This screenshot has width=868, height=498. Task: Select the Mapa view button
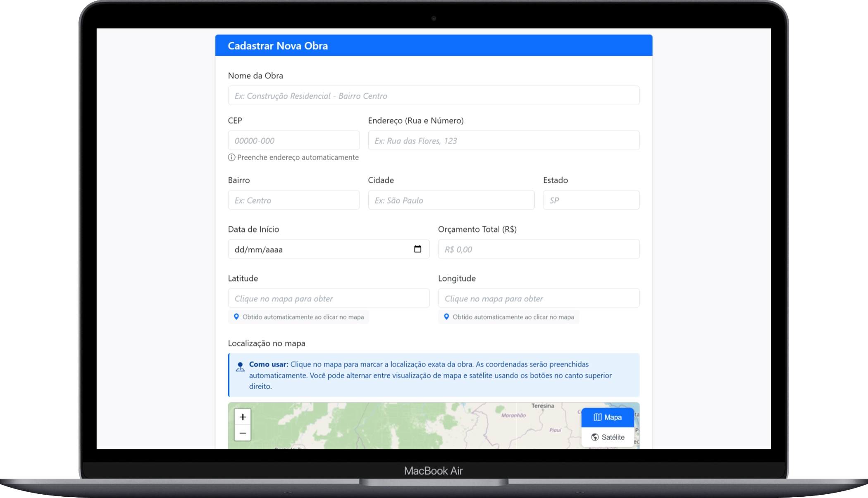(608, 417)
